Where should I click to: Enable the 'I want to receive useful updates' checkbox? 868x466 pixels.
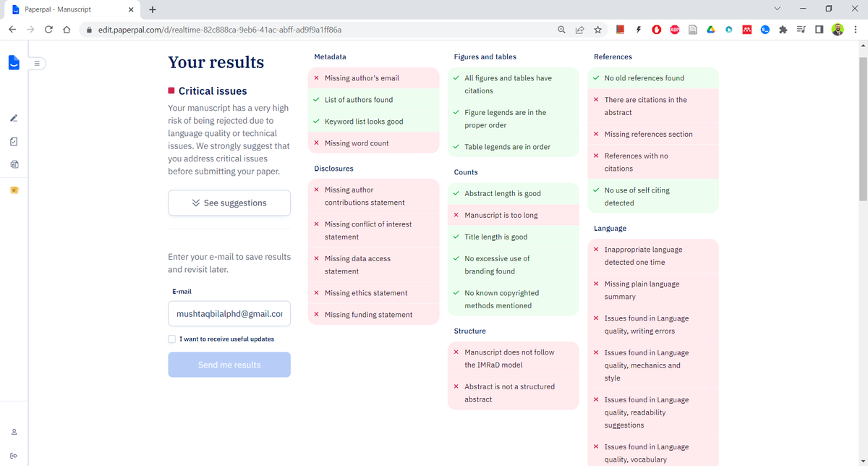(171, 339)
